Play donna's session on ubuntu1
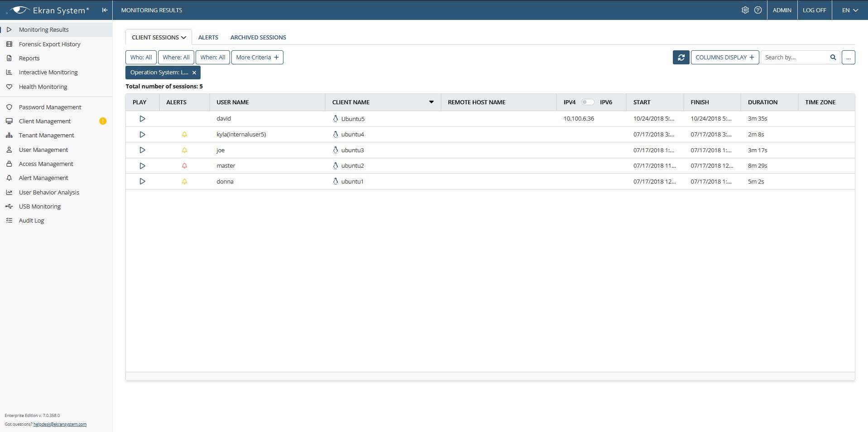This screenshot has width=868, height=432. coord(142,181)
